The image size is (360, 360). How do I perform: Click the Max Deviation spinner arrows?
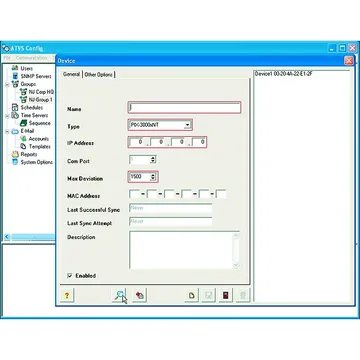(153, 177)
